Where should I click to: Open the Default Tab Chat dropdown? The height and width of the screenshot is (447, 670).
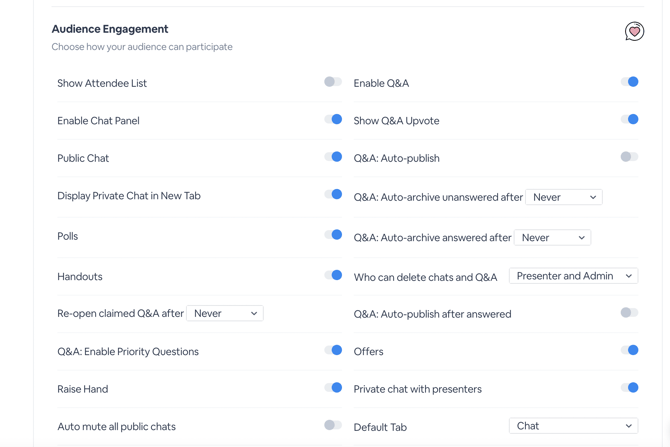click(573, 426)
